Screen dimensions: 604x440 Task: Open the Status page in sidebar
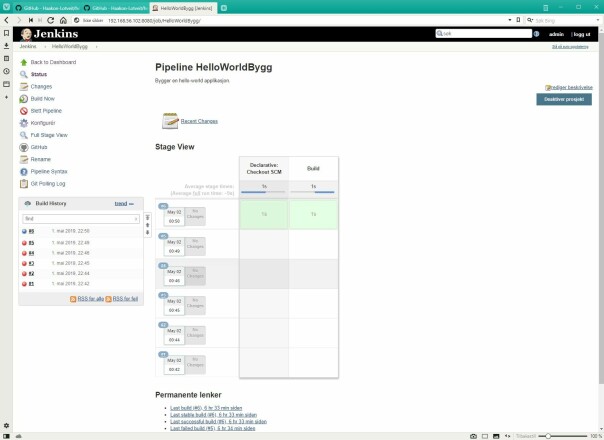click(x=39, y=74)
